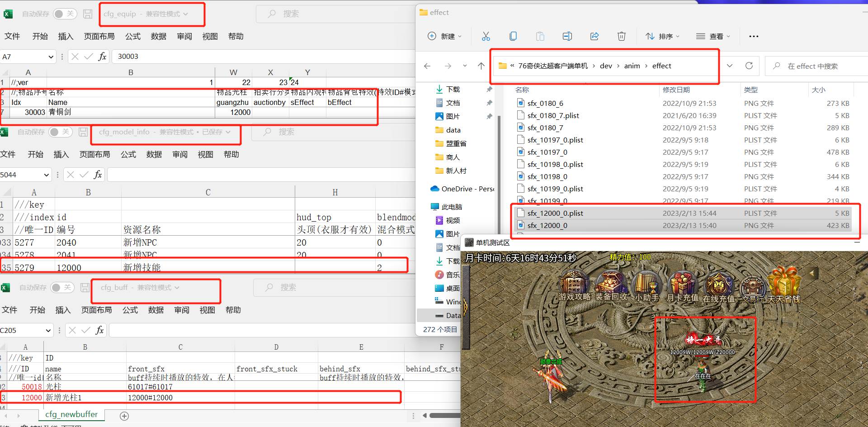Expand the address bar history dropdown

tap(730, 66)
